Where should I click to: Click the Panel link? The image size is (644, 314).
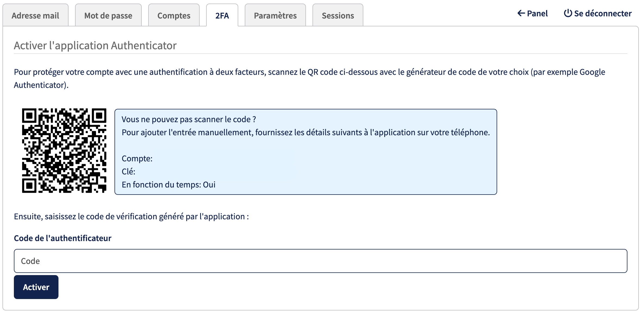(x=532, y=13)
